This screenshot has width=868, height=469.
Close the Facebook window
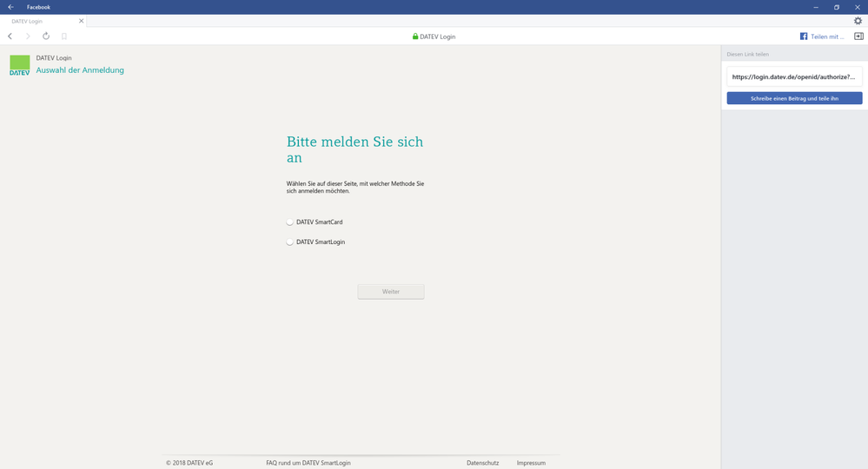(x=858, y=7)
